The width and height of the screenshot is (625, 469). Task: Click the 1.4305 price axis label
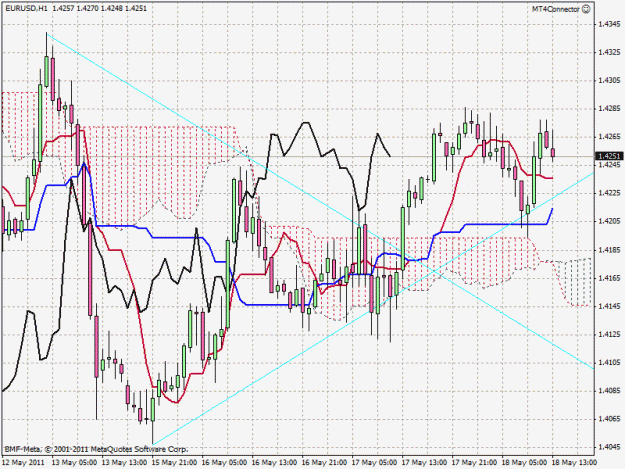click(609, 80)
